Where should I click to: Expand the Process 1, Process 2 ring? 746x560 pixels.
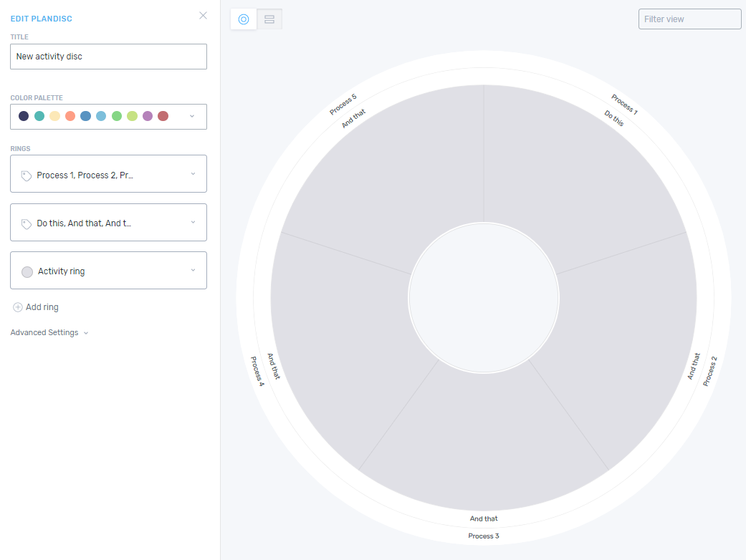[x=193, y=174]
